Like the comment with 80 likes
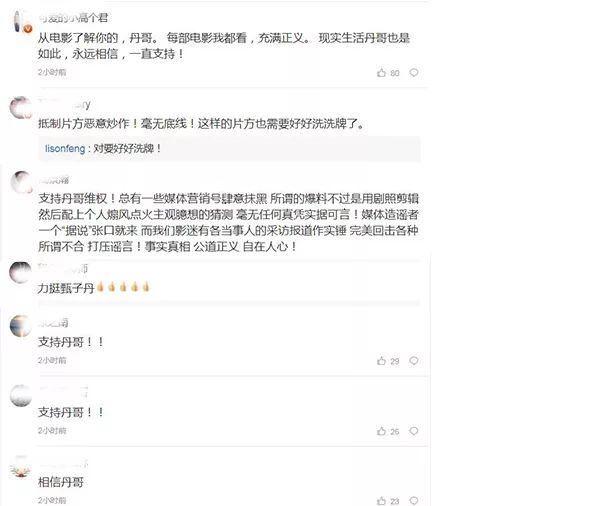 (x=381, y=73)
